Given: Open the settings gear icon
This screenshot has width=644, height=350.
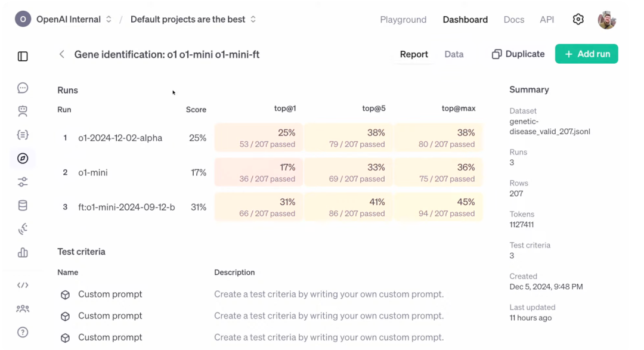Looking at the screenshot, I should [x=578, y=20].
